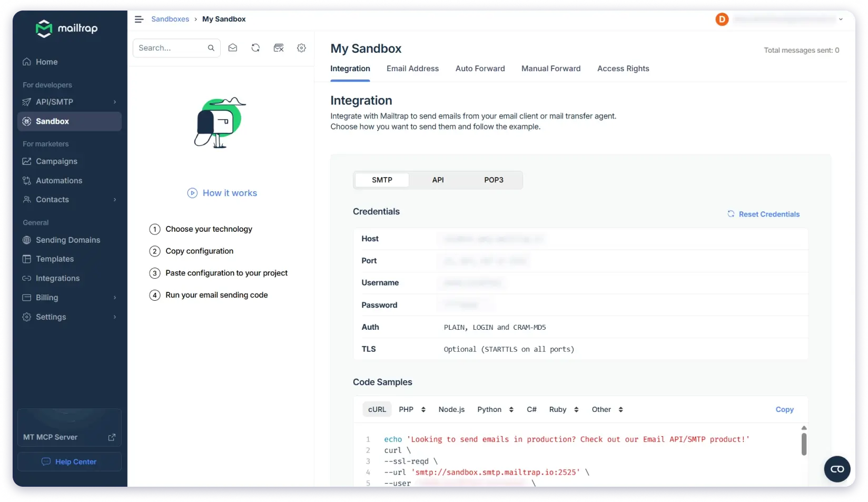Click the refresh inbox icon

(255, 48)
